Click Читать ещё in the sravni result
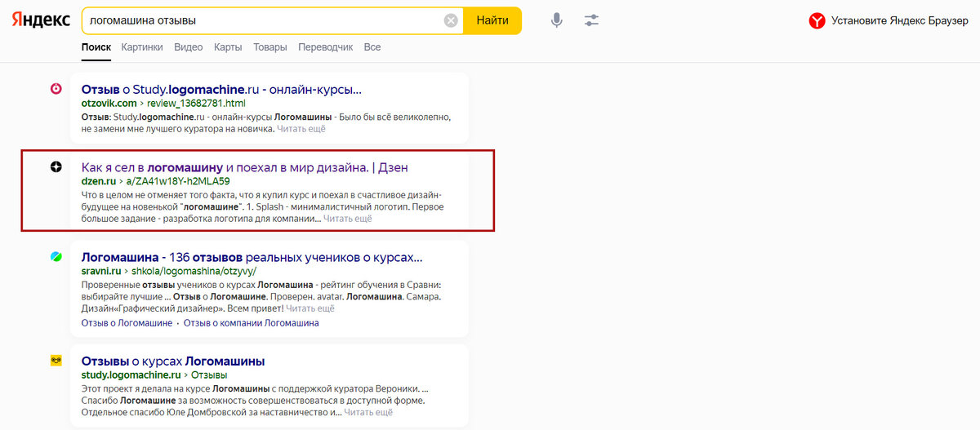Image resolution: width=980 pixels, height=430 pixels. [310, 308]
